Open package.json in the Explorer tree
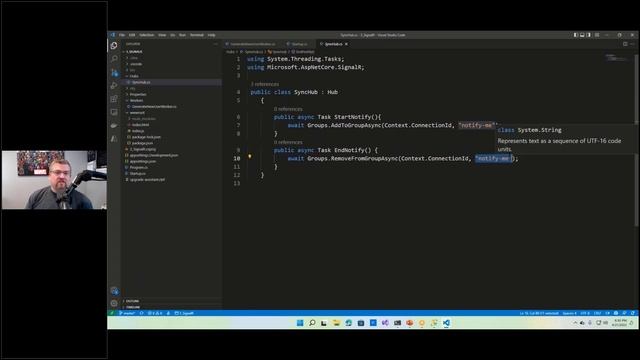The width and height of the screenshot is (640, 360). 142,143
